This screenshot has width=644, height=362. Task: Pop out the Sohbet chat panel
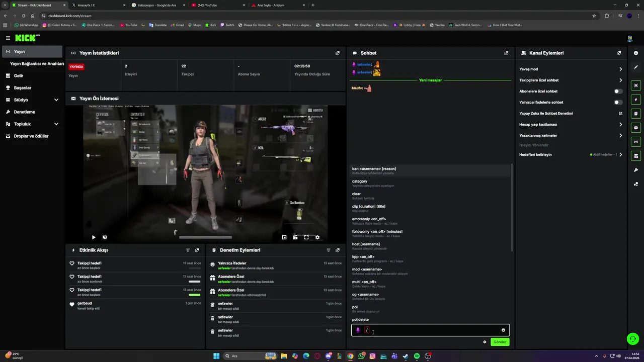pyautogui.click(x=506, y=53)
